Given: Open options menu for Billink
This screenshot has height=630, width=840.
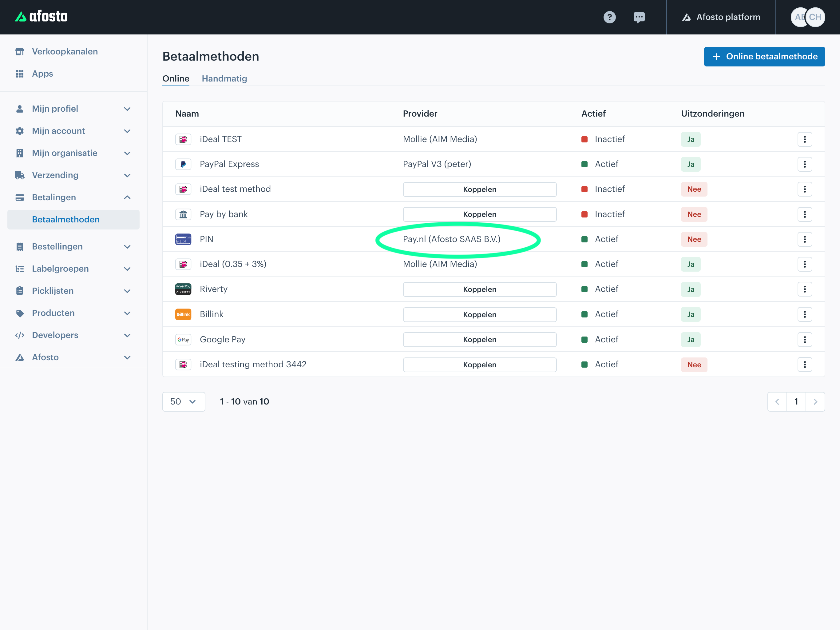Looking at the screenshot, I should point(805,314).
